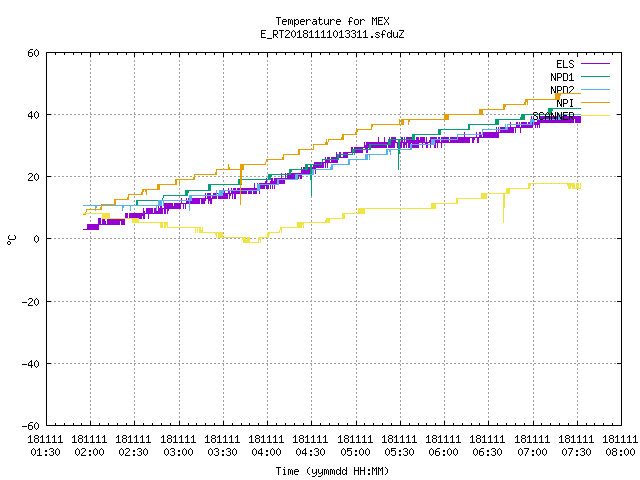Viewport: 640px width, 480px height.
Task: Click the y-axis label 20
Action: [x=33, y=177]
